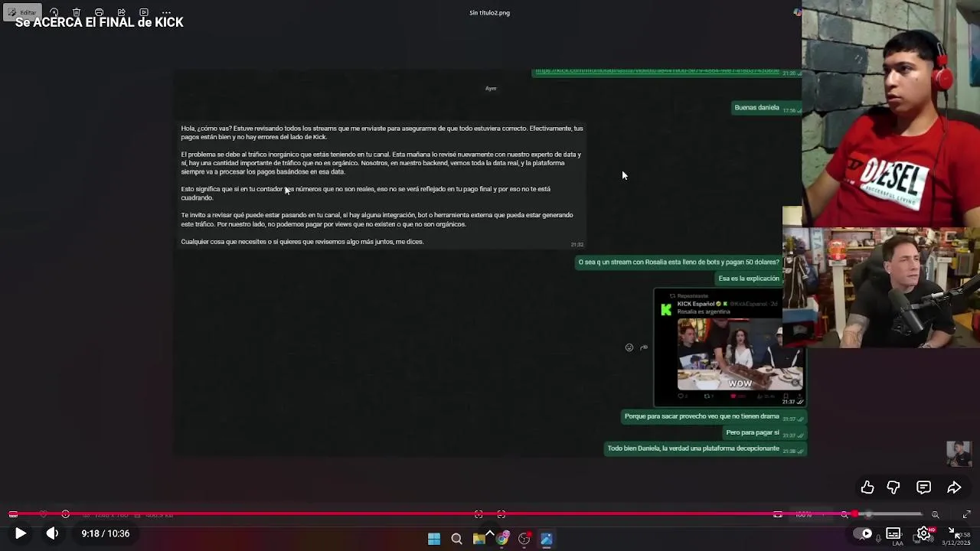Viewport: 980px width, 551px height.
Task: Click the taskbar date 3/12/2025
Action: click(956, 543)
